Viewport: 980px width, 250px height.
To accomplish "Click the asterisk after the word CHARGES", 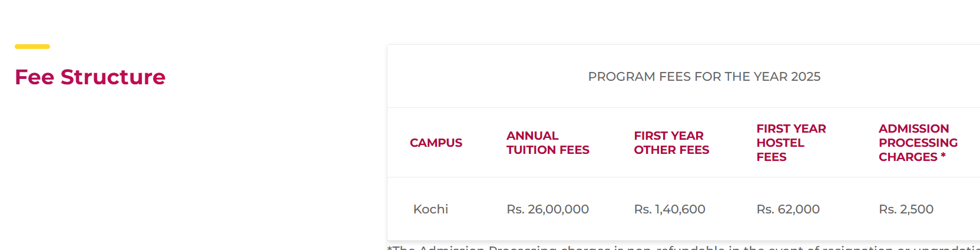I will (943, 156).
